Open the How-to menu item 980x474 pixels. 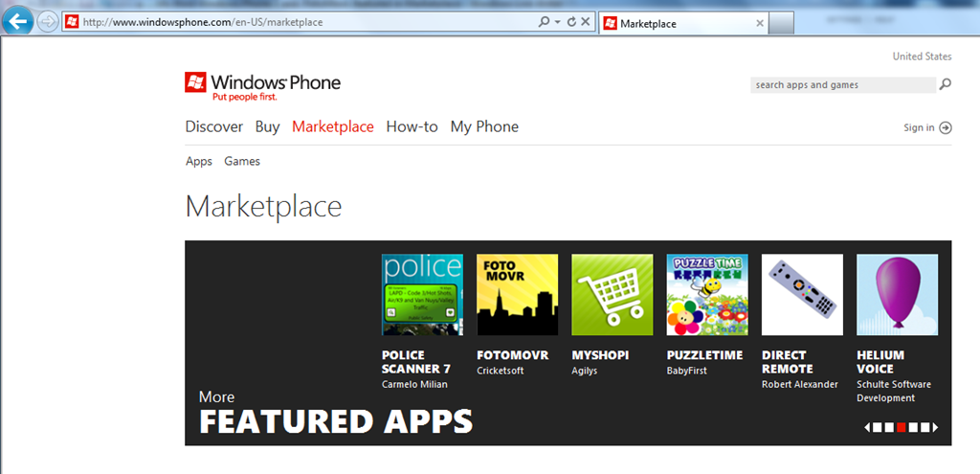pos(412,127)
